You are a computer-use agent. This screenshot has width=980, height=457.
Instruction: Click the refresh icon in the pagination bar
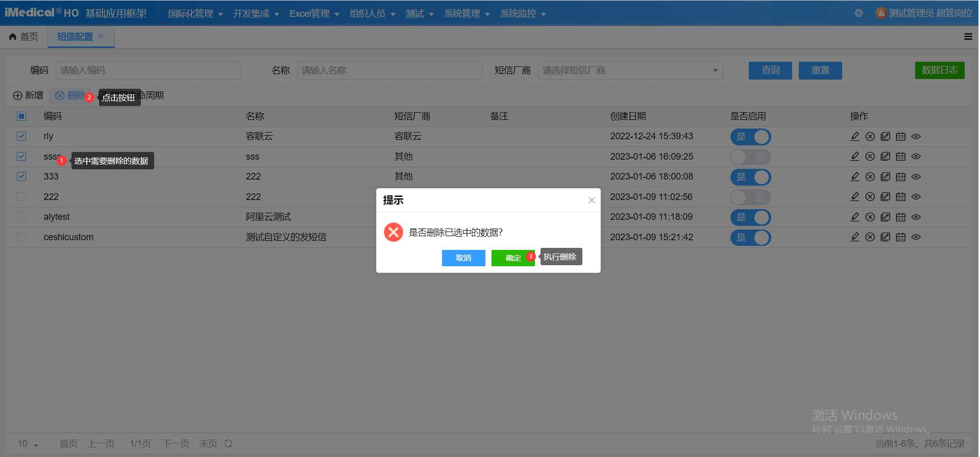[x=229, y=444]
